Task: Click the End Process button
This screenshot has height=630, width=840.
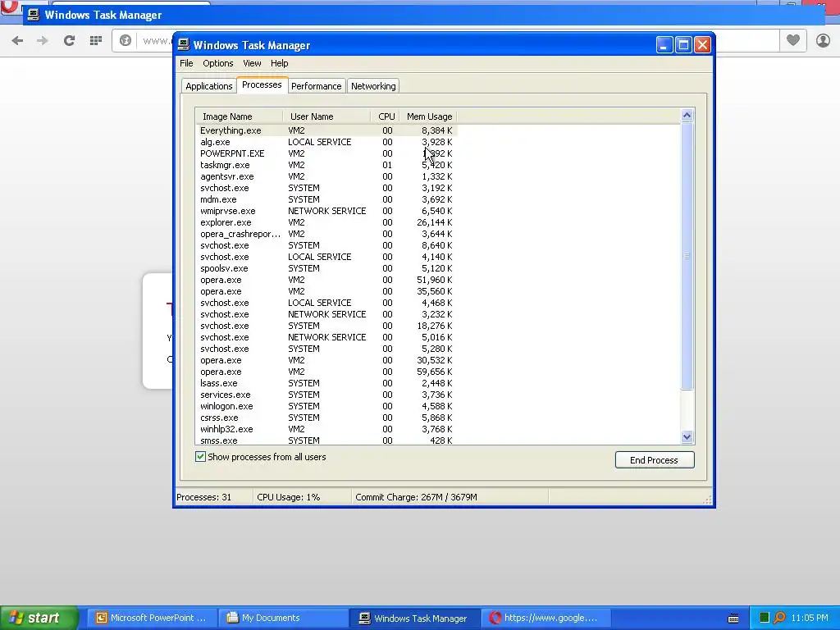Action: (x=655, y=460)
